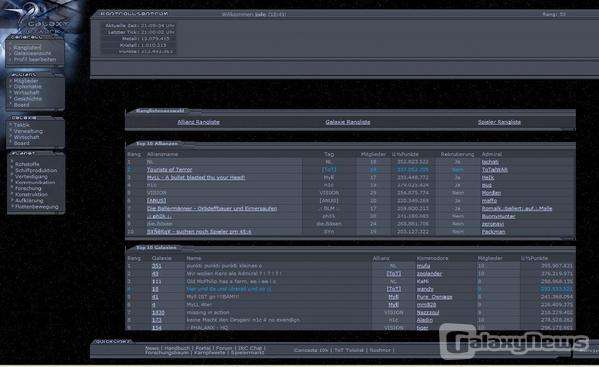Open Forschung in the Planet menu
599x367 pixels.
(x=28, y=188)
